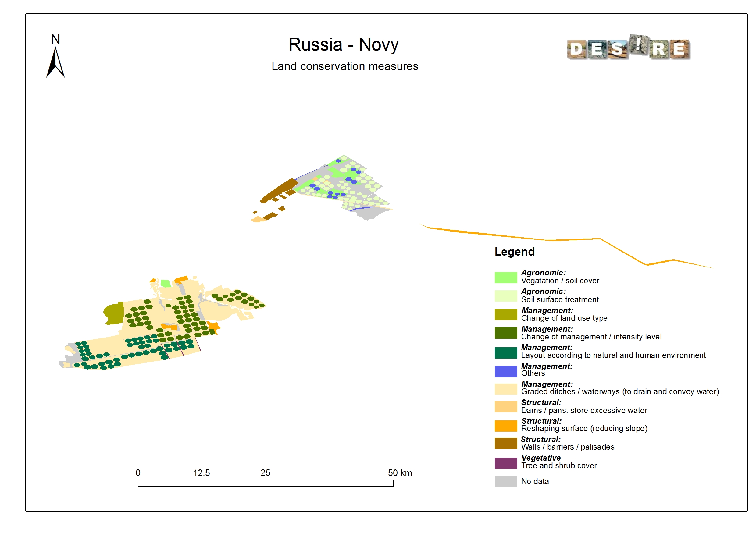Image resolution: width=756 pixels, height=534 pixels.
Task: Click the north arrow icon
Action: [55, 62]
